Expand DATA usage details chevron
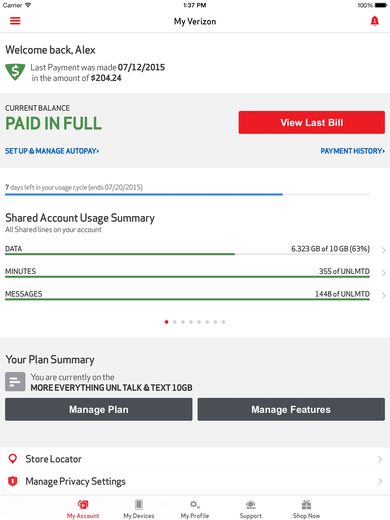This screenshot has height=520, width=390. point(384,250)
